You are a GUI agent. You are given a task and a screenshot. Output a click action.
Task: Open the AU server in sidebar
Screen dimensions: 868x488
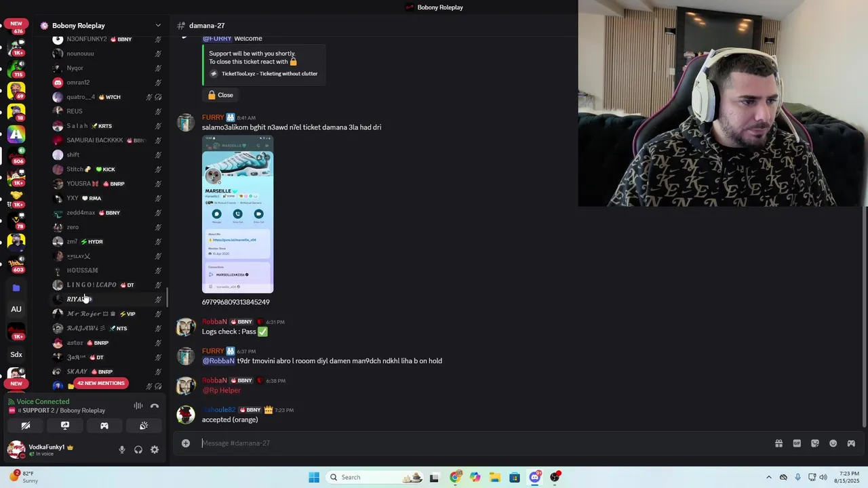pos(16,309)
